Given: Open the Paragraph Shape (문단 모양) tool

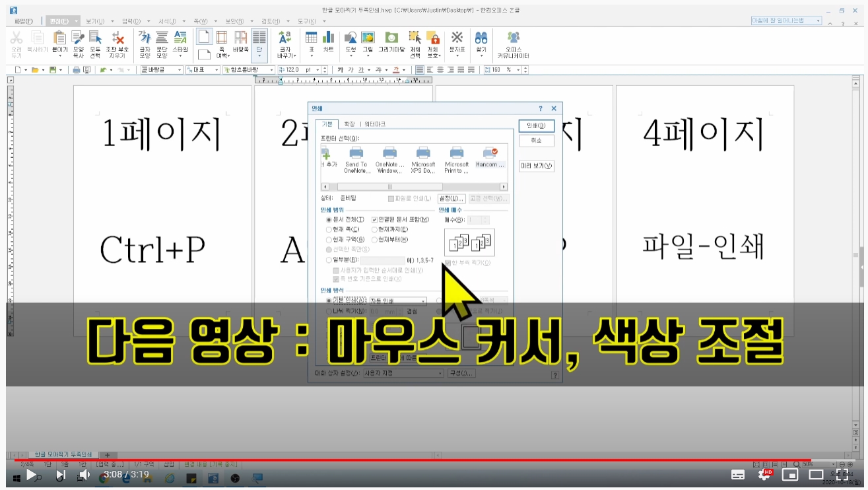Looking at the screenshot, I should pyautogui.click(x=162, y=38).
